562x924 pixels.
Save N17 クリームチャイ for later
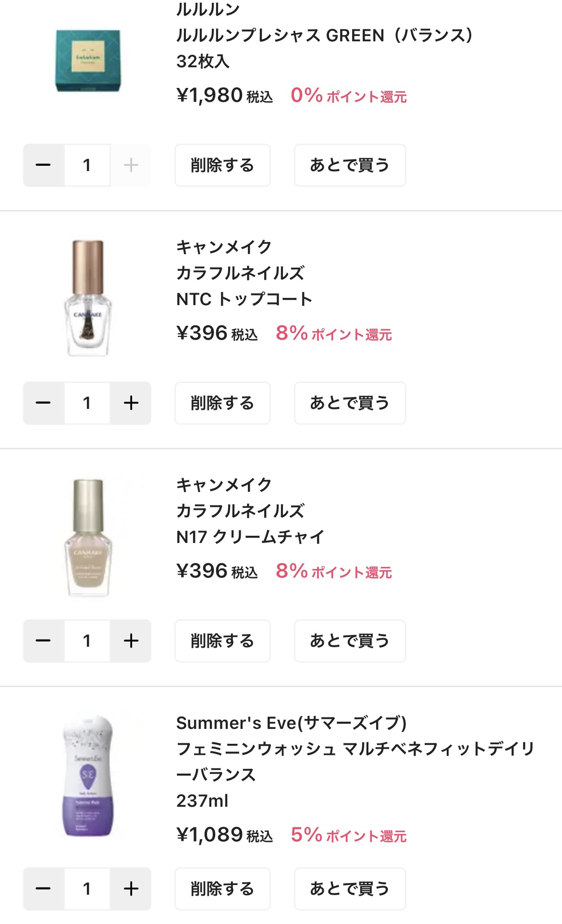pyautogui.click(x=350, y=641)
